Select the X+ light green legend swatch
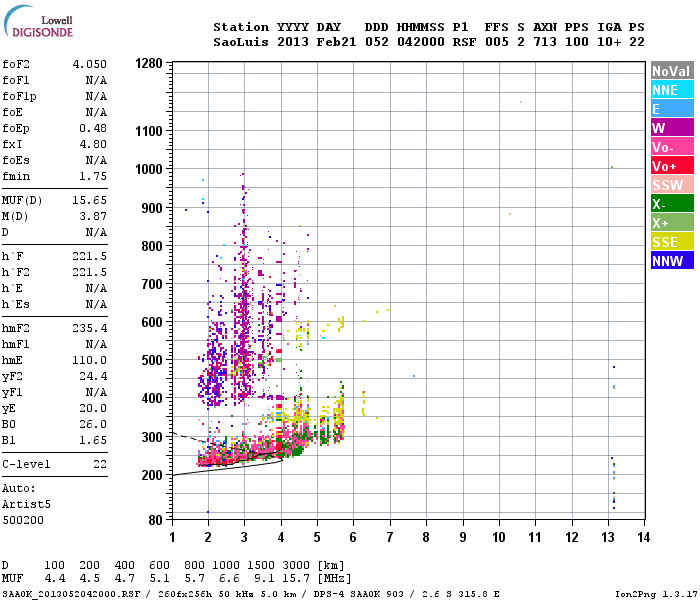Viewport: 700px width, 600px height. [672, 222]
